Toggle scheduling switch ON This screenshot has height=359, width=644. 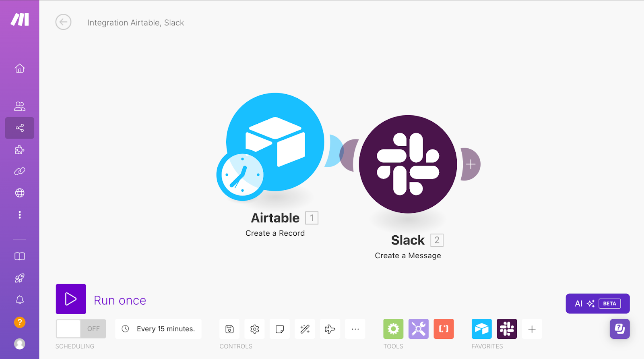[81, 329]
